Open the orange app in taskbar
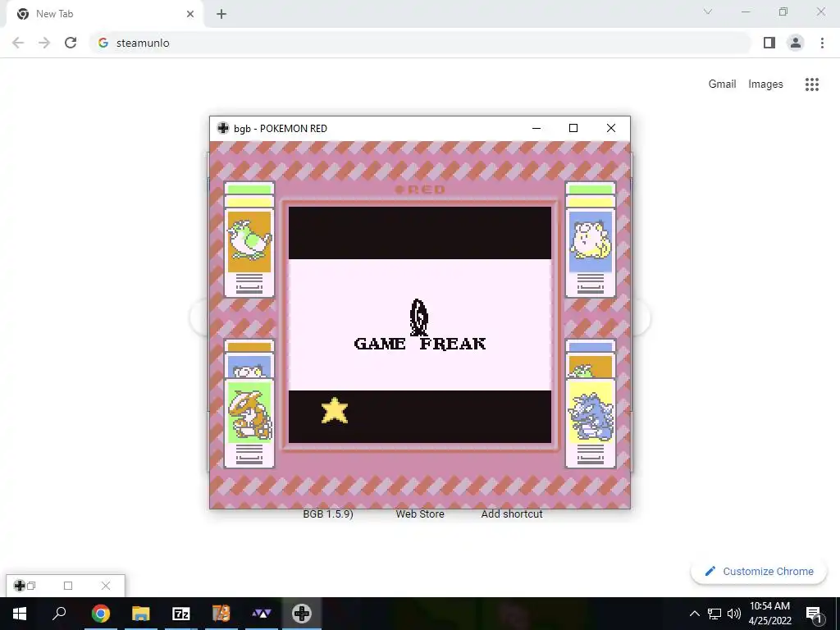This screenshot has width=840, height=630. coord(221,614)
